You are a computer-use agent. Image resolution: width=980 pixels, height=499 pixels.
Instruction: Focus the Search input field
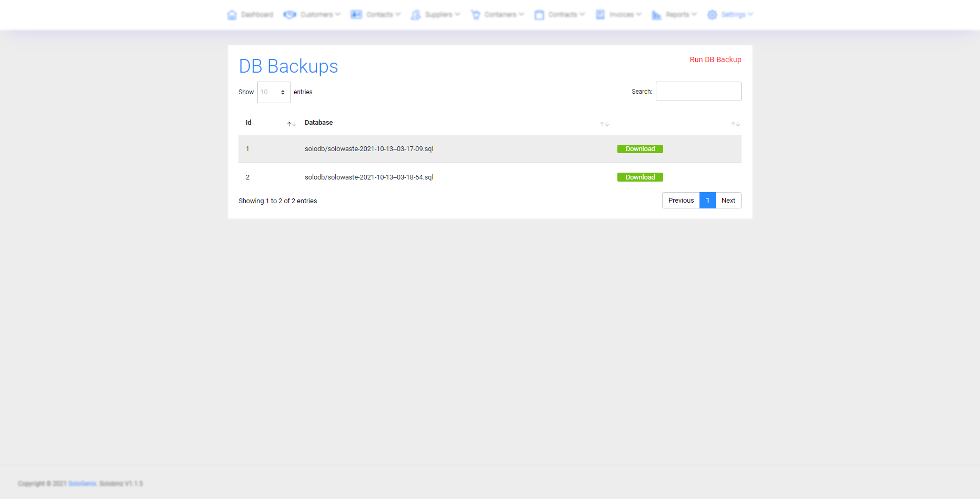698,92
